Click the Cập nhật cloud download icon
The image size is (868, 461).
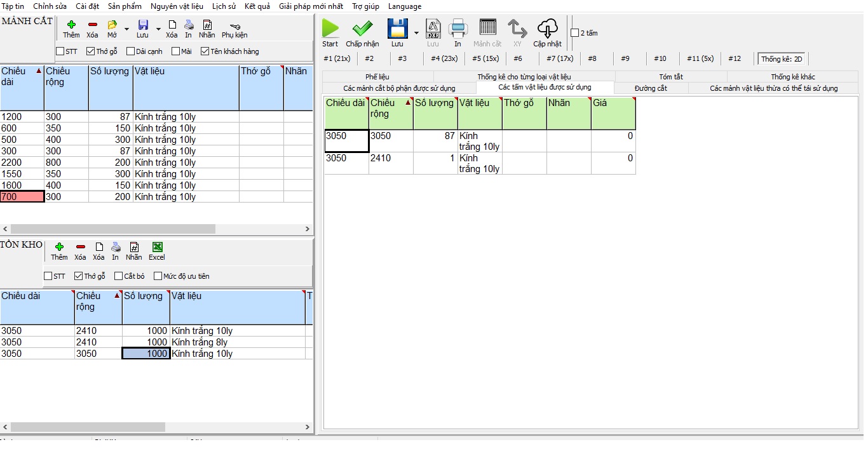click(547, 29)
